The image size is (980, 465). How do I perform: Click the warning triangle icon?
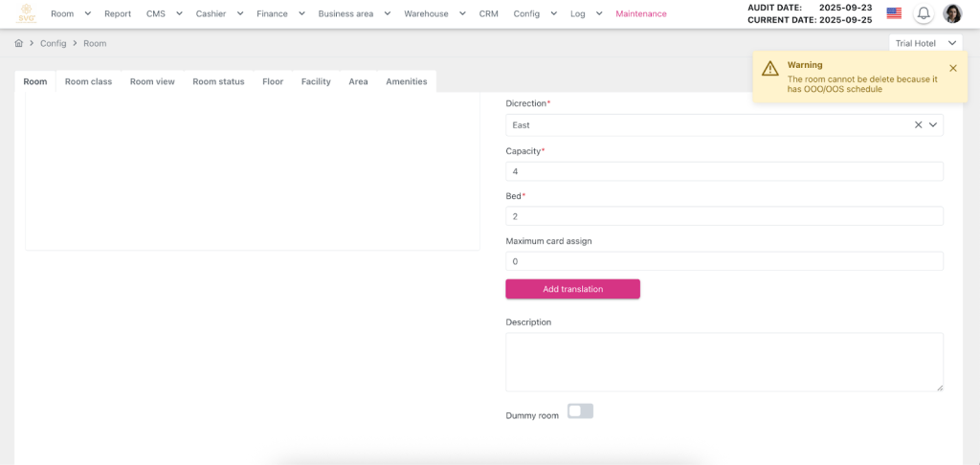tap(769, 69)
